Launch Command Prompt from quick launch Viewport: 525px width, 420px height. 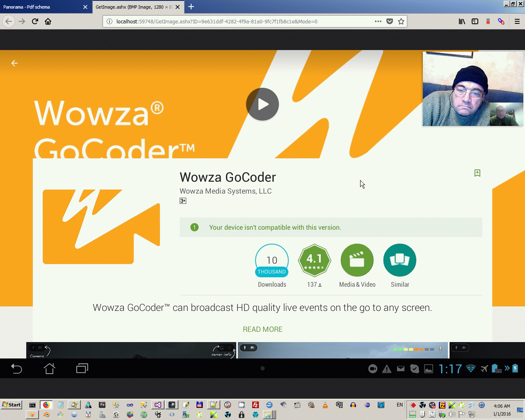pyautogui.click(x=32, y=405)
